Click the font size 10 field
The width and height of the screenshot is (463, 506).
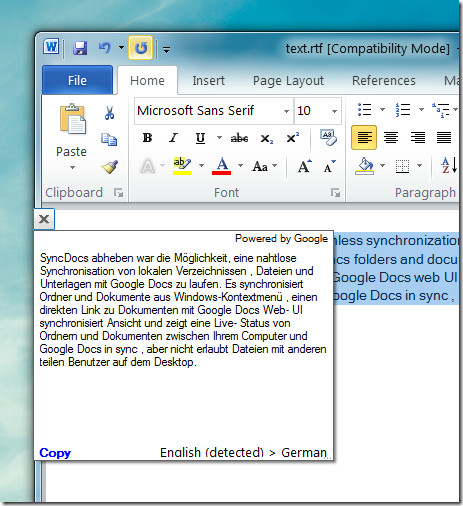pyautogui.click(x=311, y=111)
